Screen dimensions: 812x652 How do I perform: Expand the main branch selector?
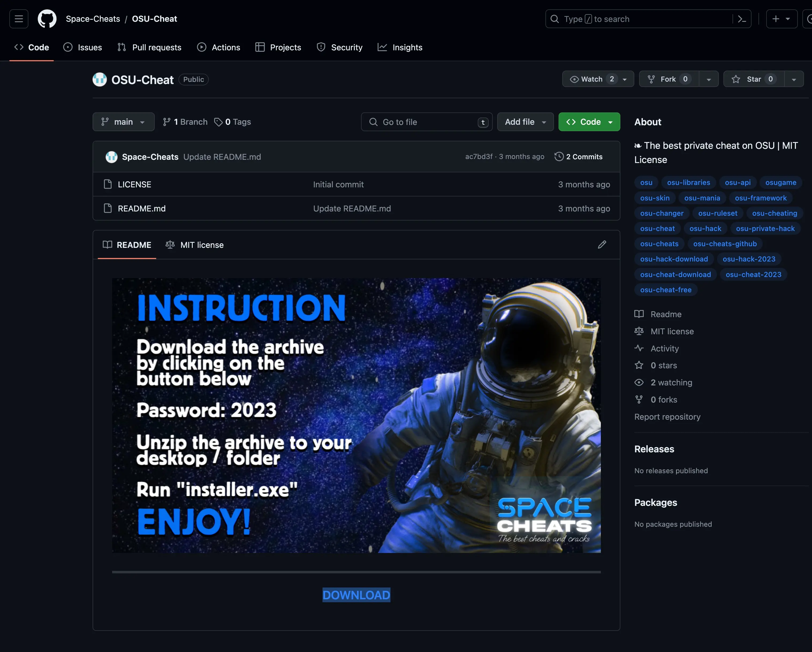pyautogui.click(x=123, y=122)
